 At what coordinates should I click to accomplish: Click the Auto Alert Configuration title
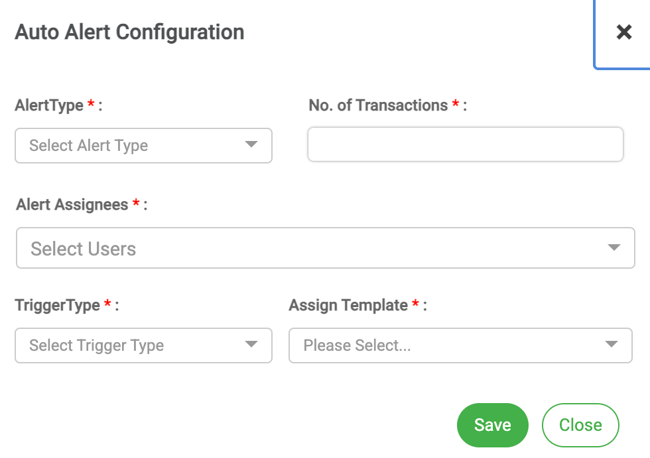pos(129,32)
